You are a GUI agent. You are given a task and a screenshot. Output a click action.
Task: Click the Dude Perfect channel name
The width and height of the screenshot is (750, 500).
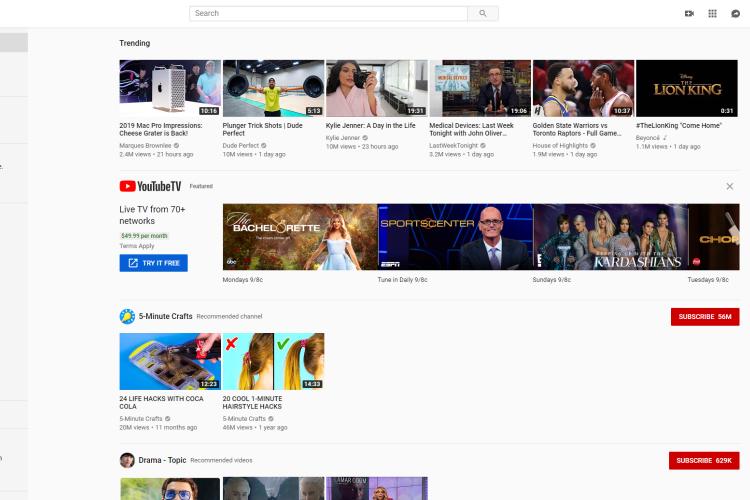[241, 145]
